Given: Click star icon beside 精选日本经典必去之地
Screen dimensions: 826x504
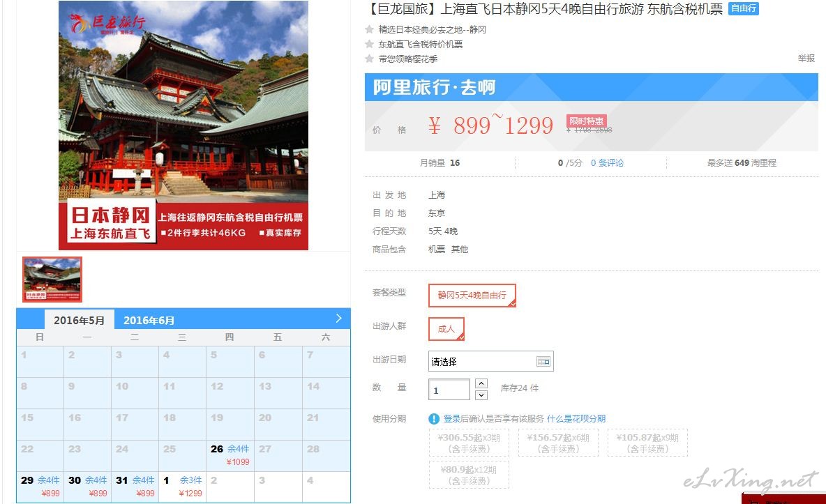Looking at the screenshot, I should pyautogui.click(x=369, y=29).
